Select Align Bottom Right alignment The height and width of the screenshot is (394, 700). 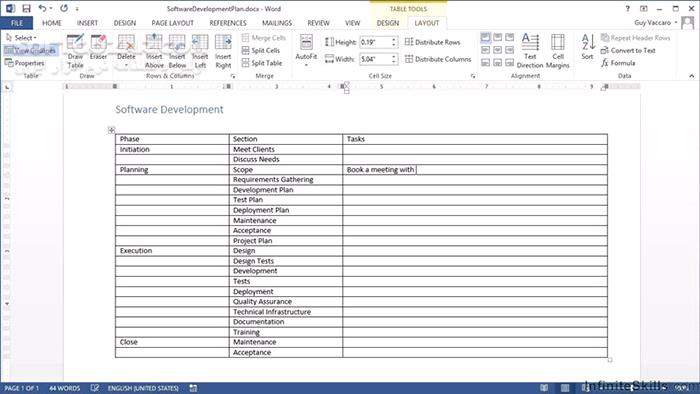point(509,62)
